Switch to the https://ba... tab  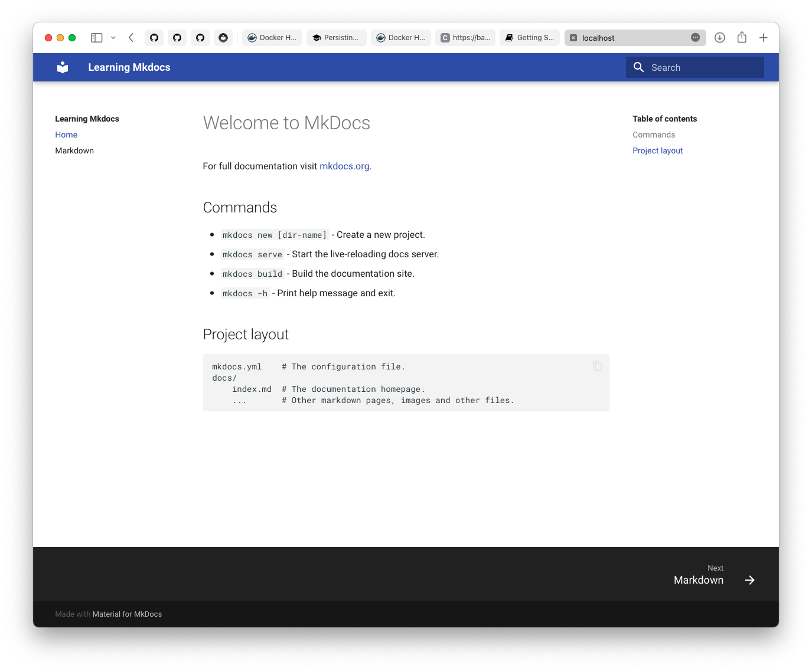[x=465, y=38]
